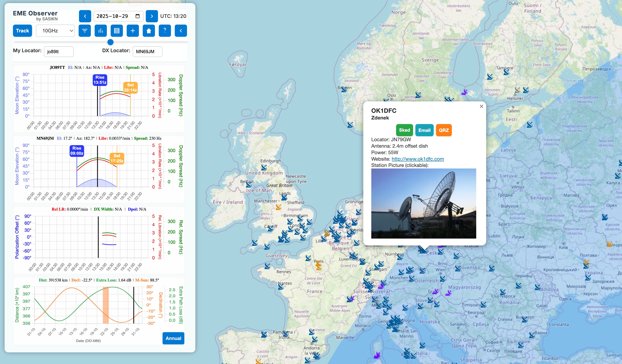
Task: Click the list view icon button
Action: pos(117,31)
